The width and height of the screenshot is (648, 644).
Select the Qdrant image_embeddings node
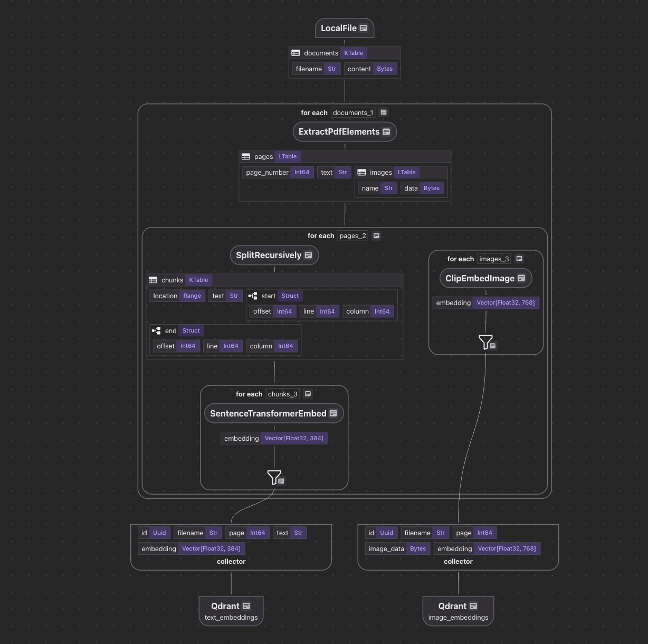[x=458, y=611]
